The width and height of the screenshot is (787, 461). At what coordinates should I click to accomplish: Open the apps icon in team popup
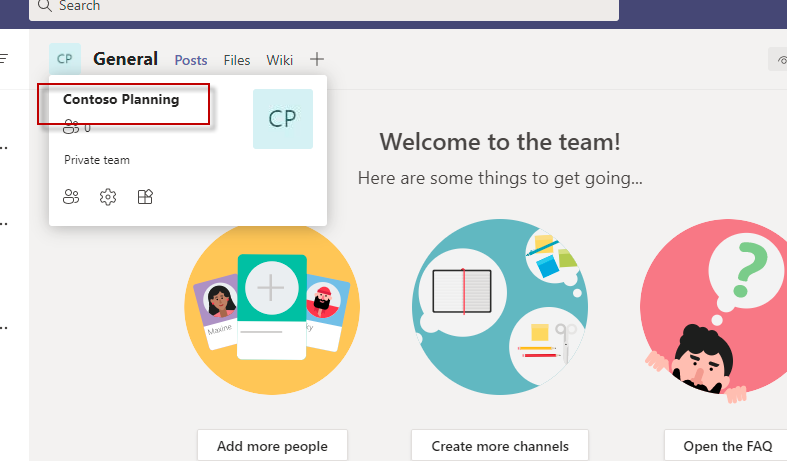pos(145,197)
